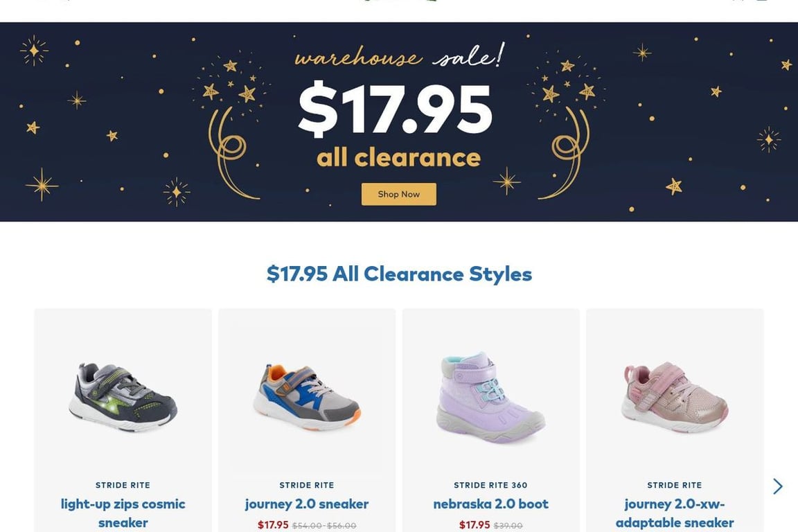The height and width of the screenshot is (532, 798).
Task: Click the crossed-out $39.00 original price
Action: (508, 526)
